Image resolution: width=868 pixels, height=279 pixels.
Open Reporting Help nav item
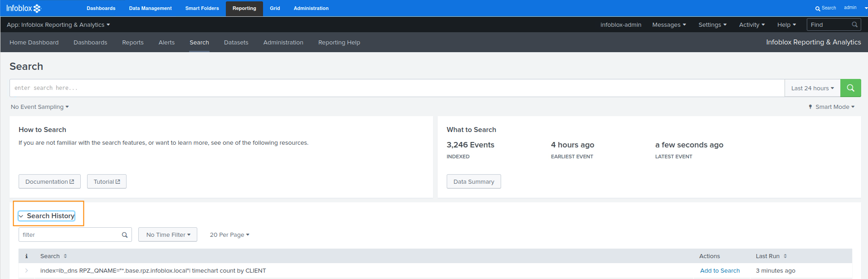click(339, 43)
